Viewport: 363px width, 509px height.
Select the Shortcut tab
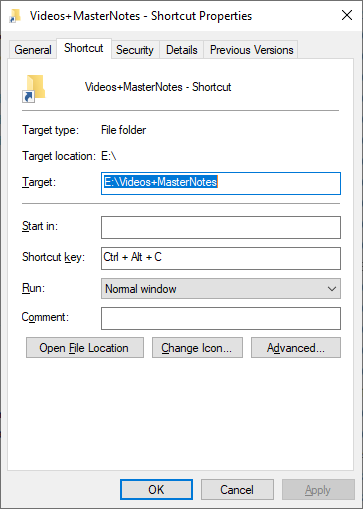84,48
